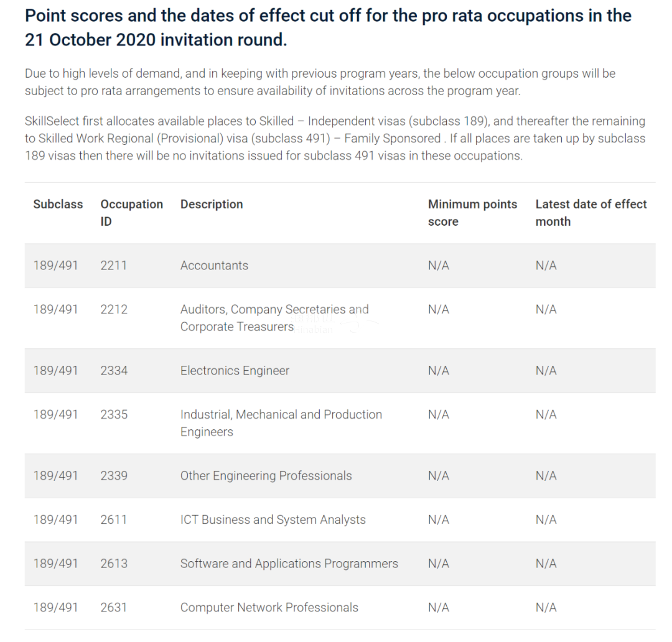Click occupation ID 2611
672x642 pixels.
point(114,520)
